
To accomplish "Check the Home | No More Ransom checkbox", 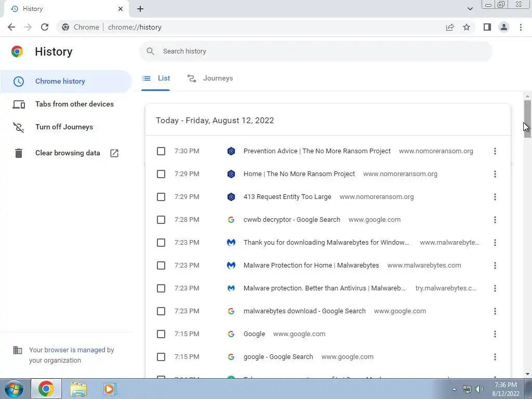I will (161, 174).
